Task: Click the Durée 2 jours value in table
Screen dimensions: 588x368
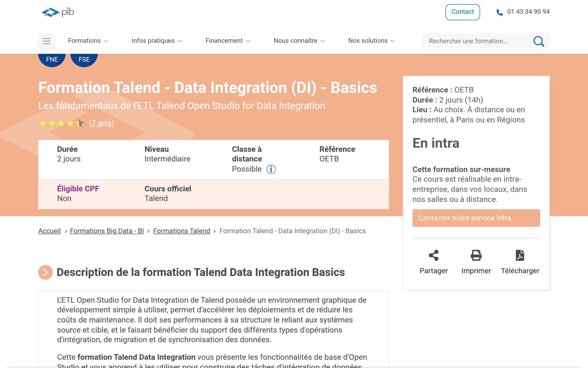Action: [69, 159]
